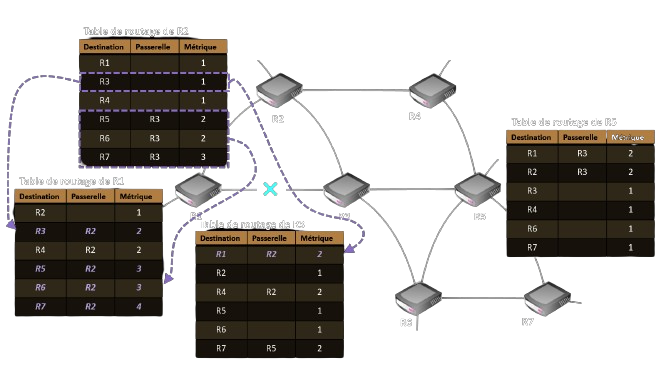Screen dimensions: 666x375
Task: Click the Destination header in R2 table
Action: click(104, 47)
